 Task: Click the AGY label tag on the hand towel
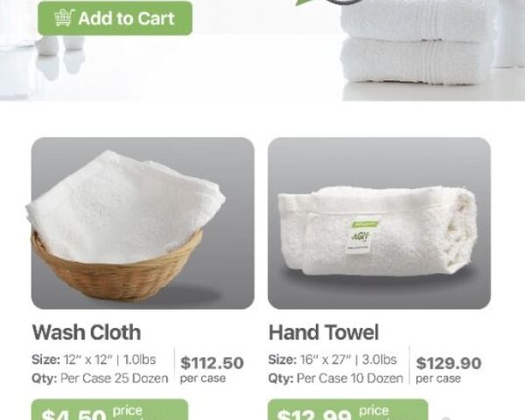click(x=361, y=236)
